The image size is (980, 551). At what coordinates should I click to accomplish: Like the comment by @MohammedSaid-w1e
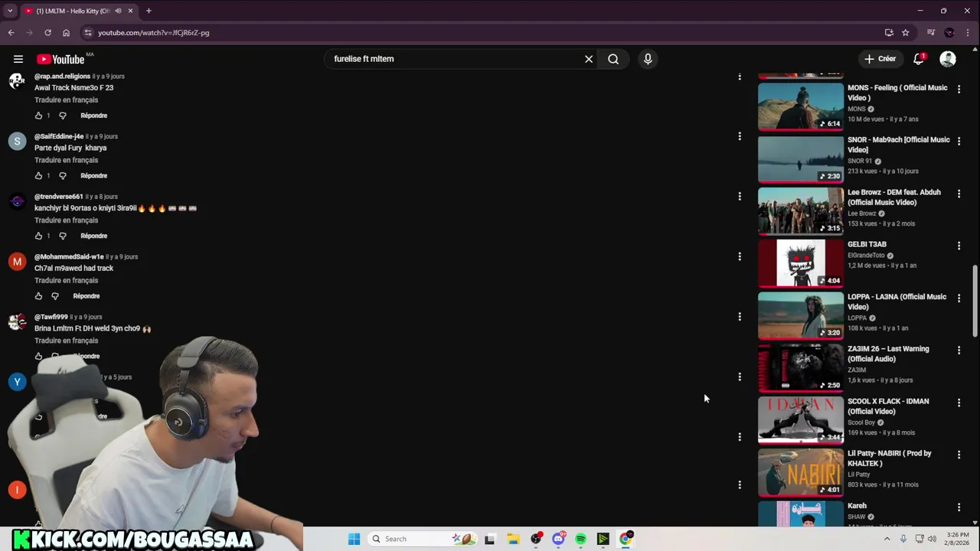tap(38, 296)
